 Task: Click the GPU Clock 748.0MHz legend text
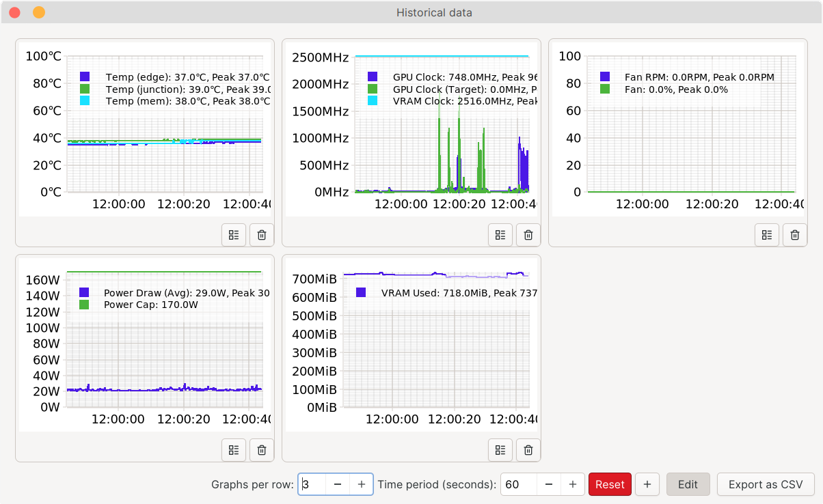point(466,77)
